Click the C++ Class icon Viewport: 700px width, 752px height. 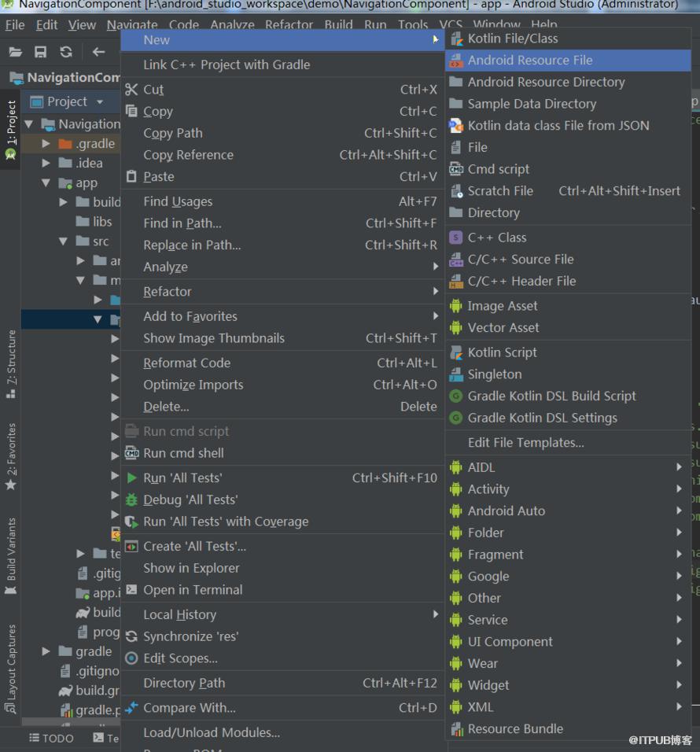coord(456,238)
